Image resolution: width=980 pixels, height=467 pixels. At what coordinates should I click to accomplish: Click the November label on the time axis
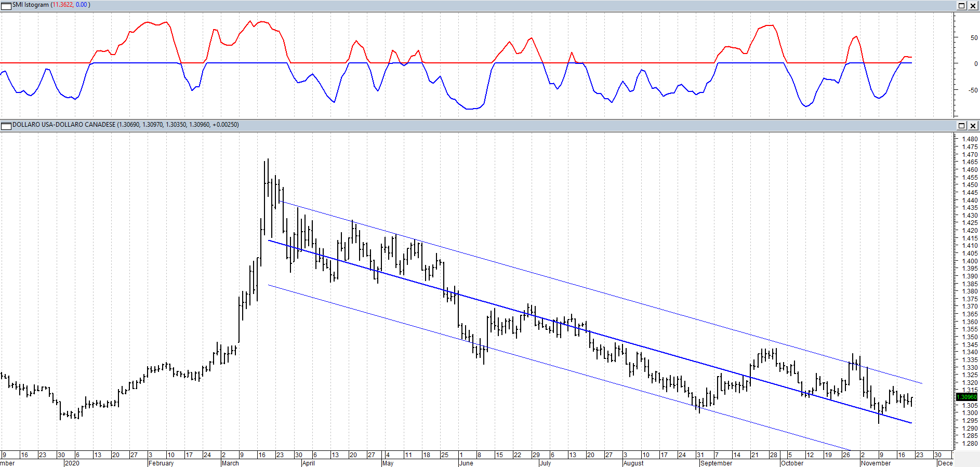tap(876, 463)
